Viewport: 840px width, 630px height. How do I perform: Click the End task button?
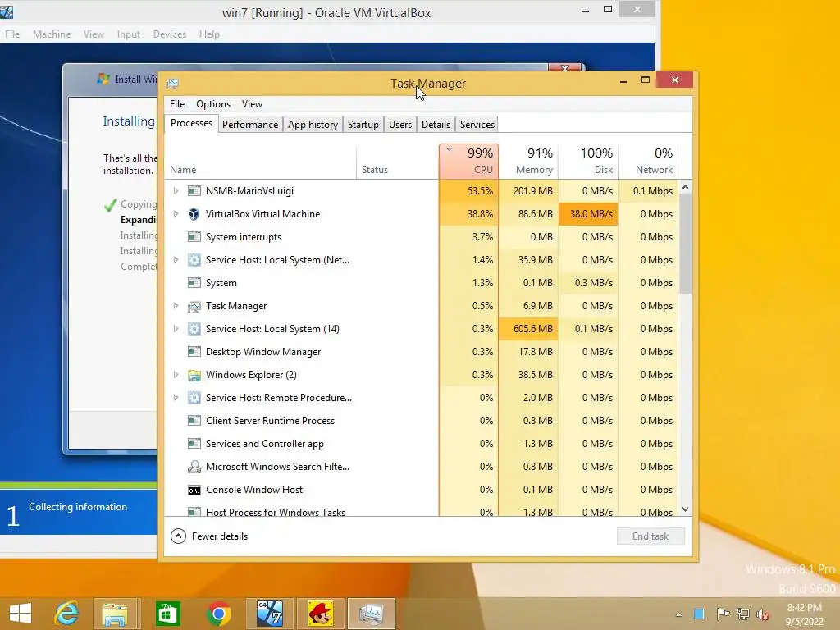[651, 536]
